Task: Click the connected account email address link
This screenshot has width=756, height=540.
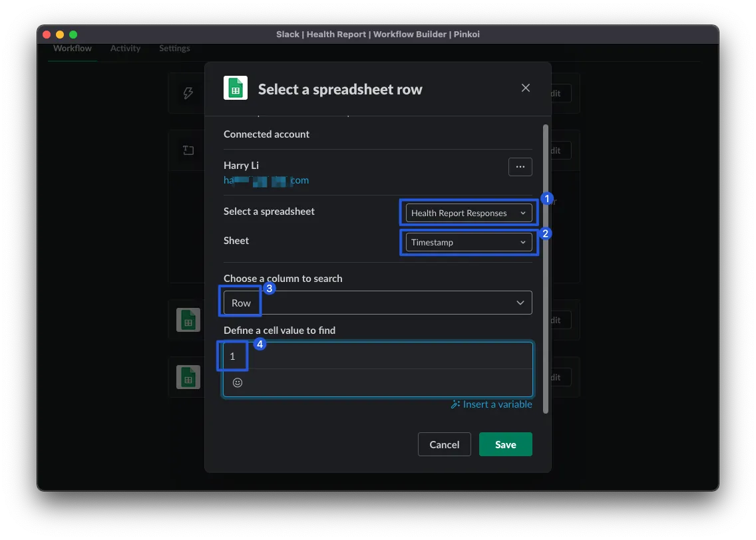Action: (x=266, y=180)
